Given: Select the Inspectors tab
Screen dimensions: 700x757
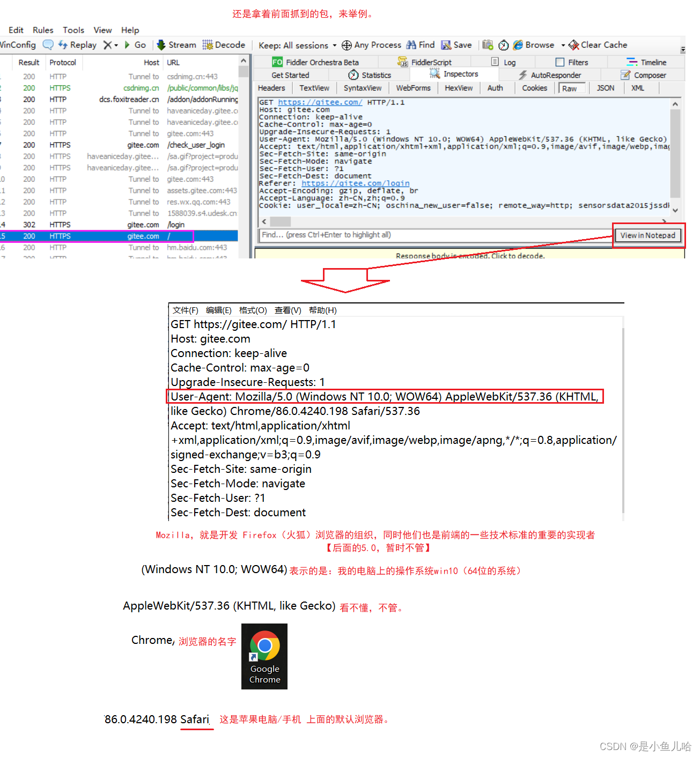Looking at the screenshot, I should click(454, 74).
